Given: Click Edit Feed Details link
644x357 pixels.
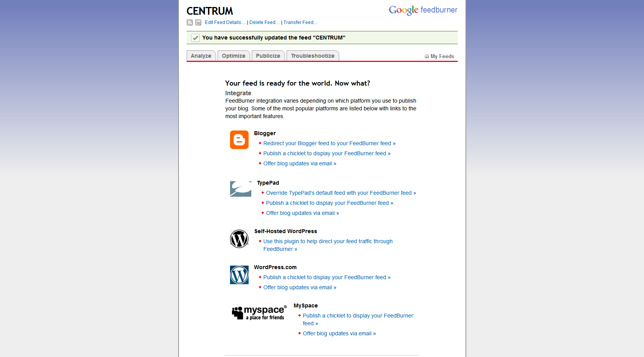Looking at the screenshot, I should pyautogui.click(x=225, y=22).
